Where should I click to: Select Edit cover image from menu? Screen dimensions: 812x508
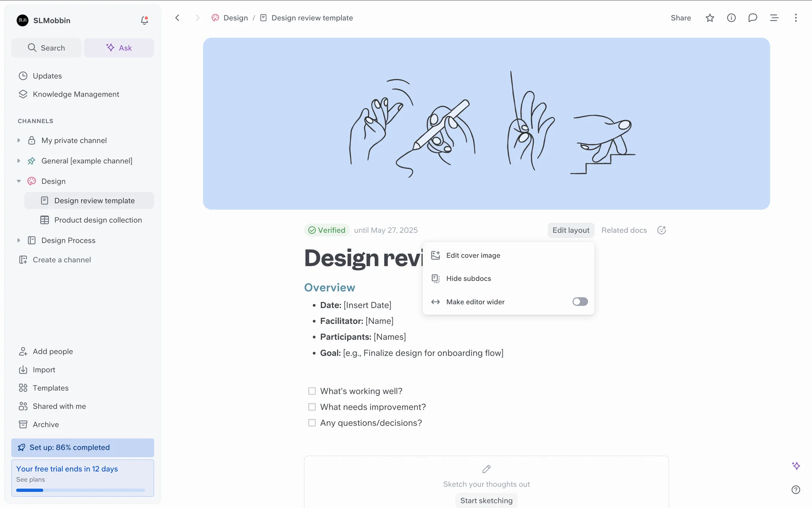click(473, 255)
